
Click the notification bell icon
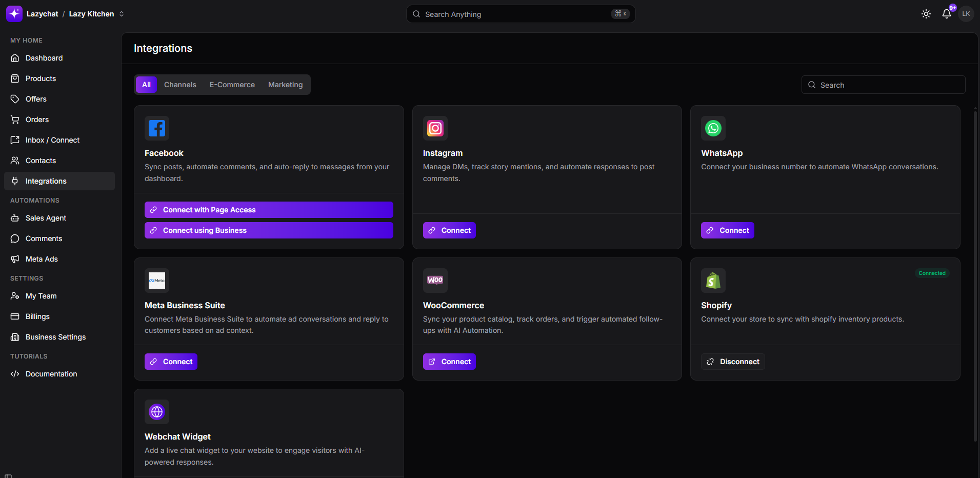946,14
